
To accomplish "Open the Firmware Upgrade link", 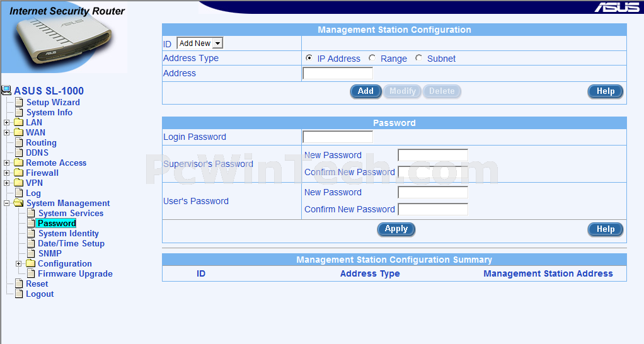I will pyautogui.click(x=75, y=274).
